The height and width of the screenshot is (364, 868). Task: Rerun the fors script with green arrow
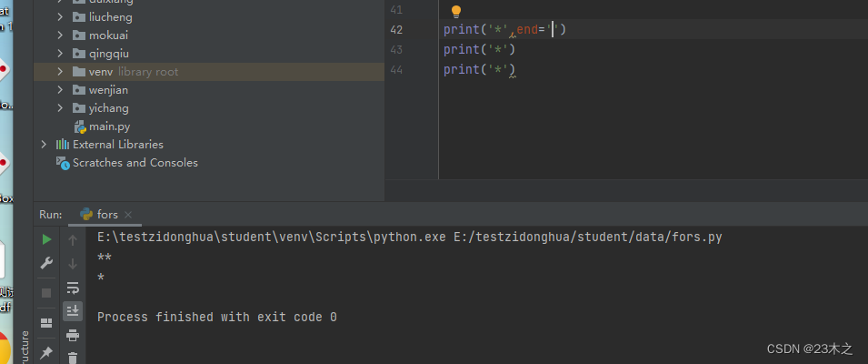coord(46,239)
